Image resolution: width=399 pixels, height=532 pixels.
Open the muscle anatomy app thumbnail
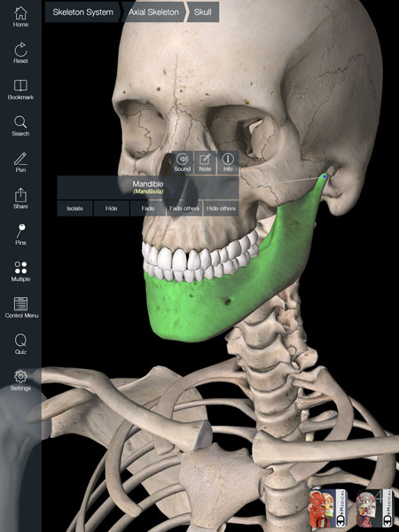tap(327, 508)
